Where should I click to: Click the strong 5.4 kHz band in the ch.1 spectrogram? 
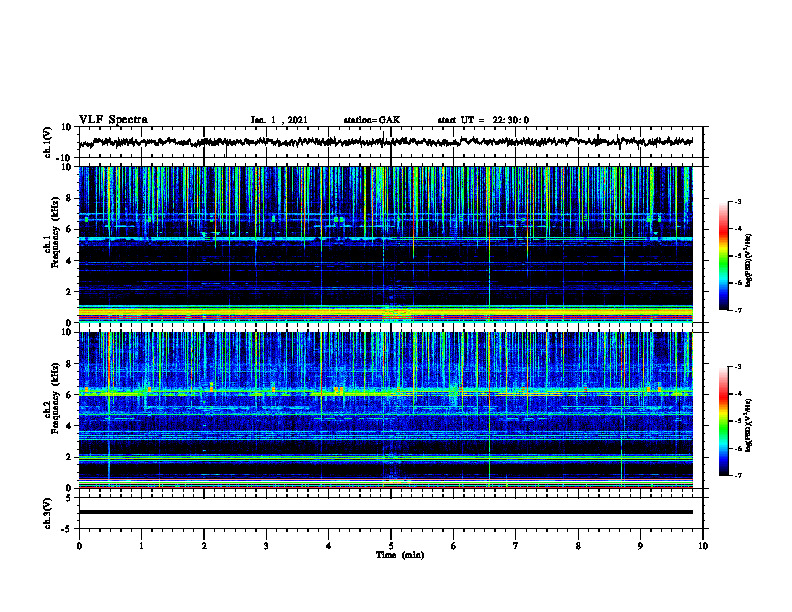(386, 238)
